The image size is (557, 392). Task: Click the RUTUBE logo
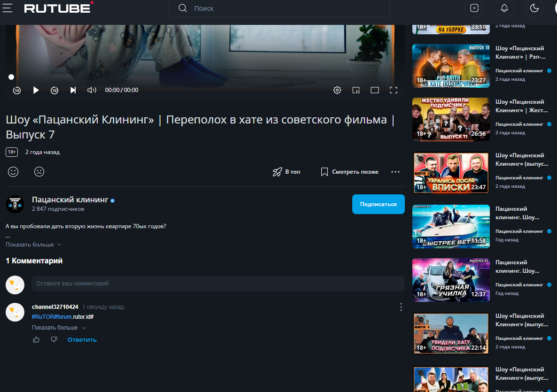point(59,8)
